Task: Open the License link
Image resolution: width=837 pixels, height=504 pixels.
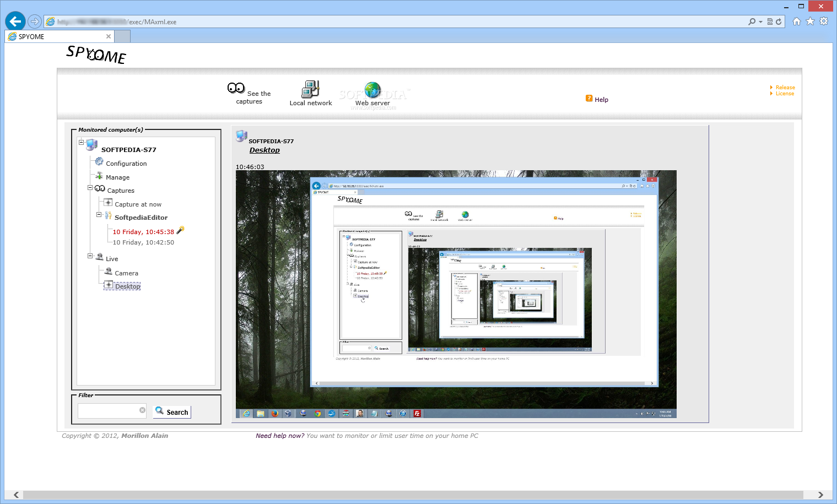Action: pyautogui.click(x=785, y=94)
